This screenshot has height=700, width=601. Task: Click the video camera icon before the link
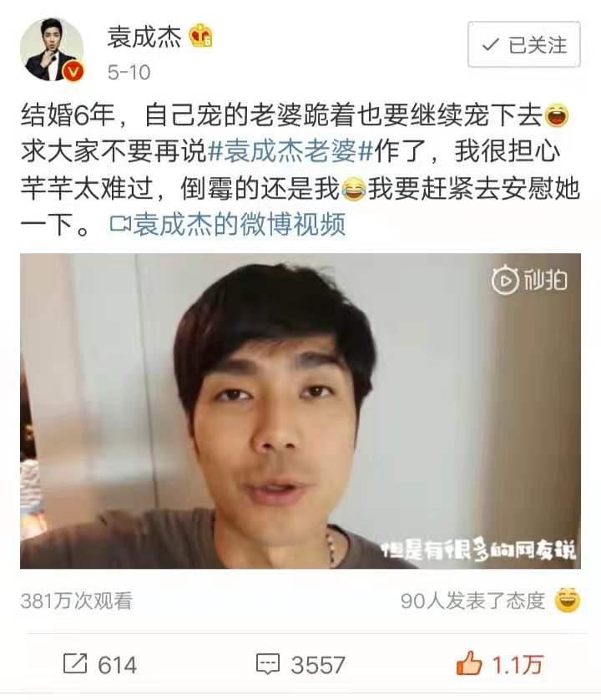click(x=120, y=224)
